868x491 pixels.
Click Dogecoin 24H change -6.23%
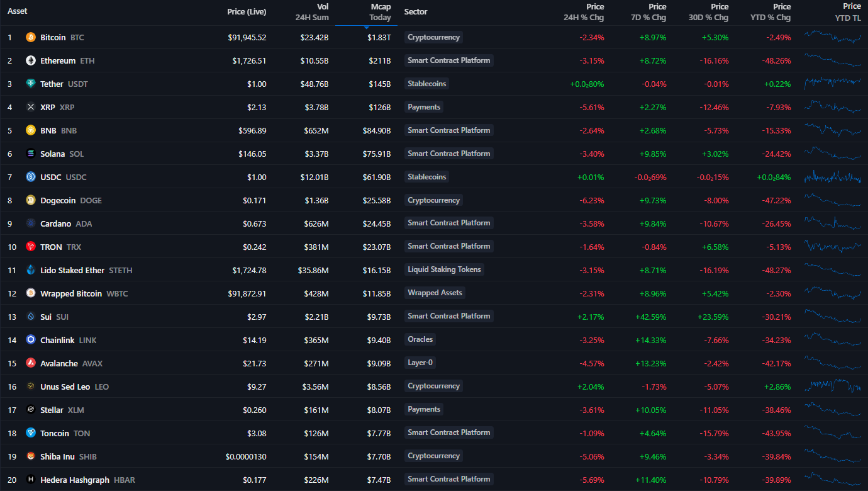pyautogui.click(x=592, y=201)
